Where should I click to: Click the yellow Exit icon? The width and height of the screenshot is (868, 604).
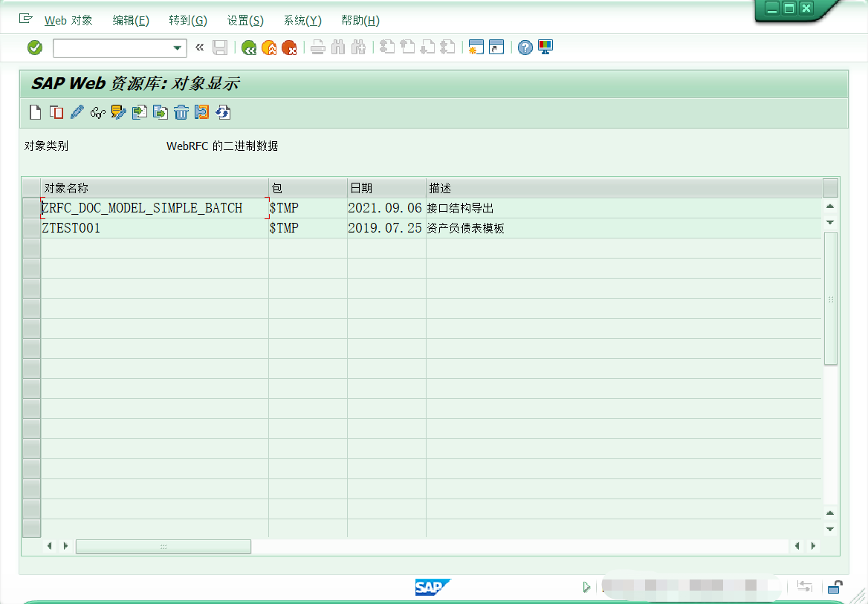[269, 48]
